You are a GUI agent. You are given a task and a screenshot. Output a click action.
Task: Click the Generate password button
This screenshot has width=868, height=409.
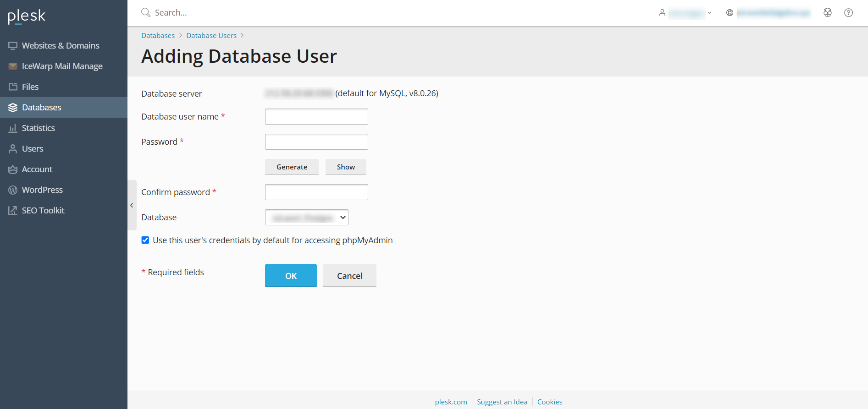[x=292, y=167]
